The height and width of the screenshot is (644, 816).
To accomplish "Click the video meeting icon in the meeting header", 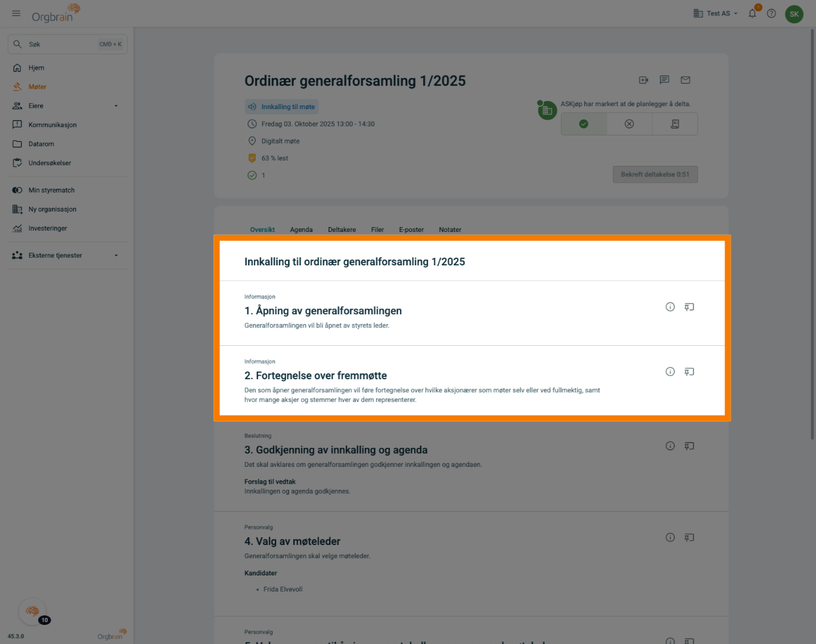I will click(644, 80).
